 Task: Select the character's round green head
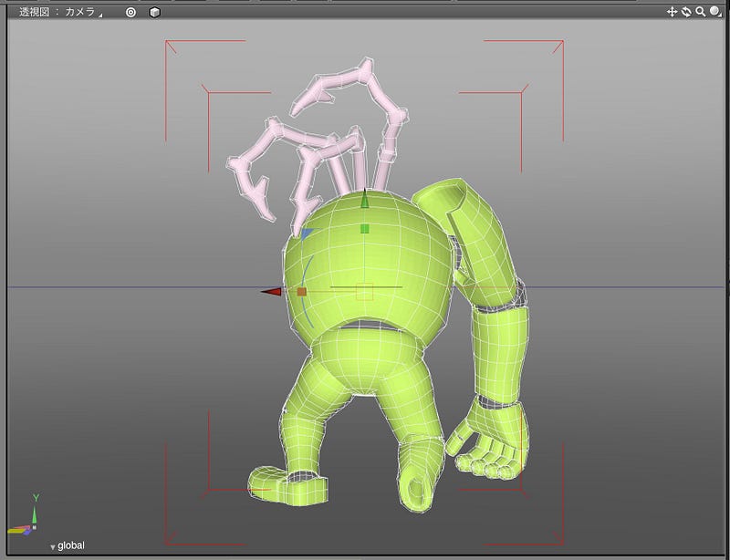tap(368, 265)
